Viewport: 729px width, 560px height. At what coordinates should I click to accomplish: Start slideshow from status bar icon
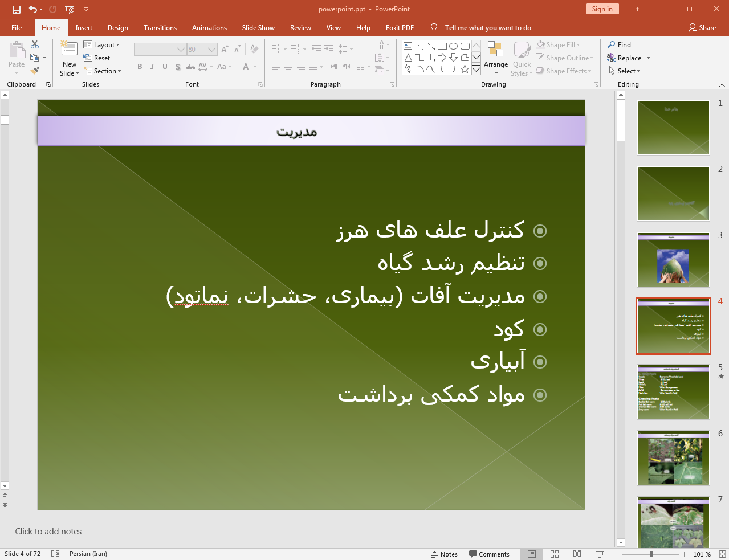point(600,554)
